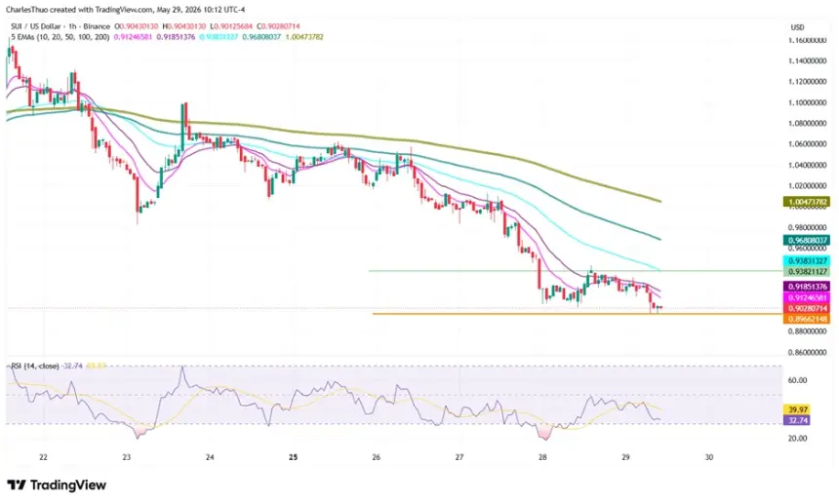Screen dimensions: 839x504
Task: Click the purple 32.74 RSI axis tag
Action: pyautogui.click(x=797, y=420)
